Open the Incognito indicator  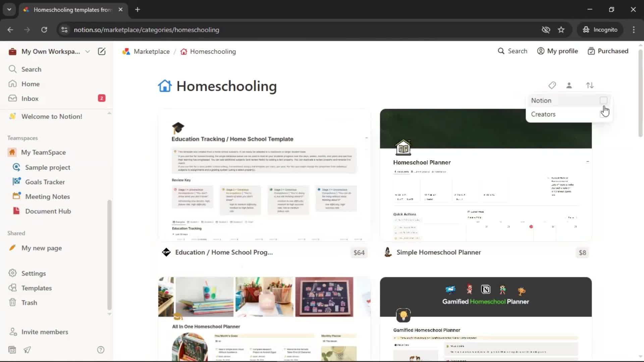(600, 30)
